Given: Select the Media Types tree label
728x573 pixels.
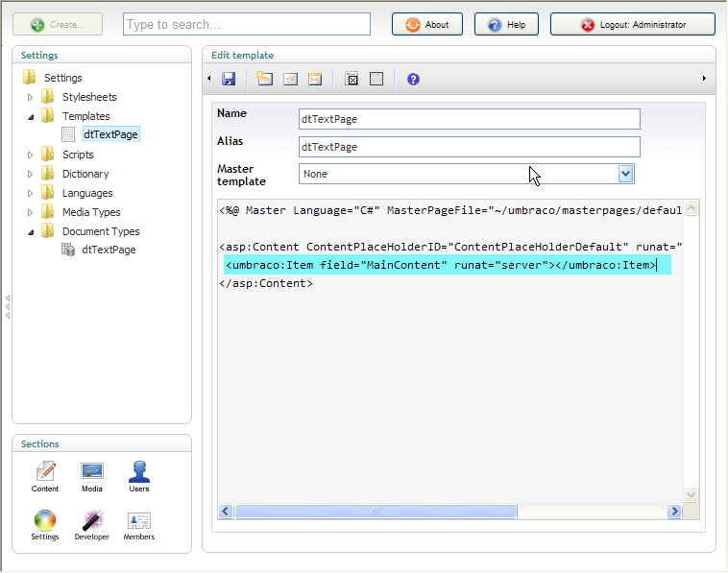Looking at the screenshot, I should (91, 212).
